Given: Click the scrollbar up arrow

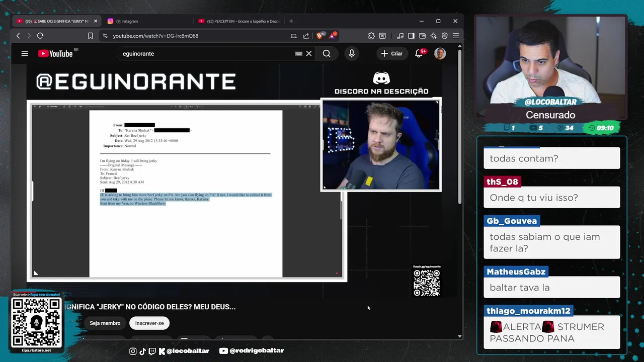Looking at the screenshot, I should tap(459, 46).
